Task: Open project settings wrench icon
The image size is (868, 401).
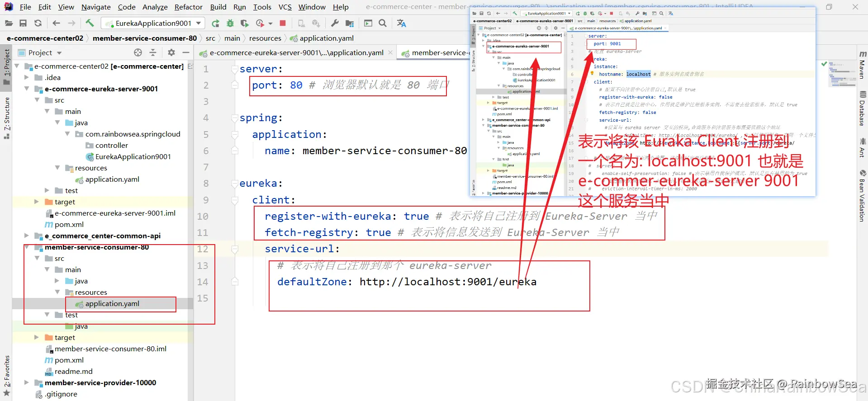Action: [x=335, y=23]
